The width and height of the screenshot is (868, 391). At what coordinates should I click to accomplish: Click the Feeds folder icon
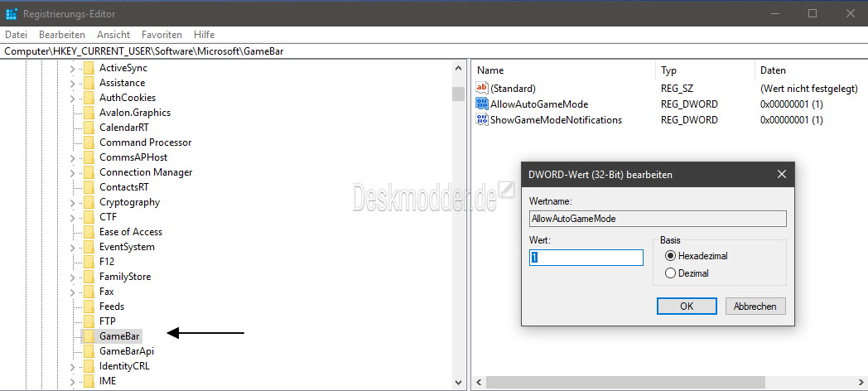(89, 307)
